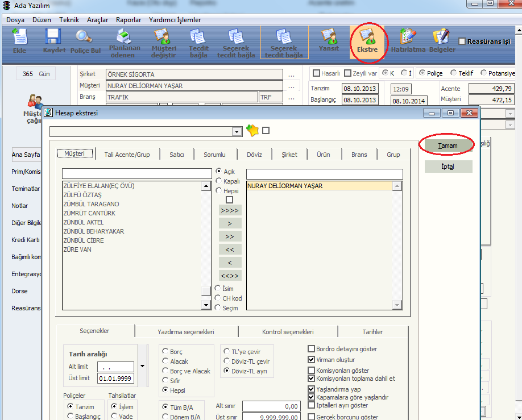Image resolution: width=522 pixels, height=420 pixels.
Task: Select ZÜMRÜT CANTÜRK in the customer list
Action: point(89,213)
